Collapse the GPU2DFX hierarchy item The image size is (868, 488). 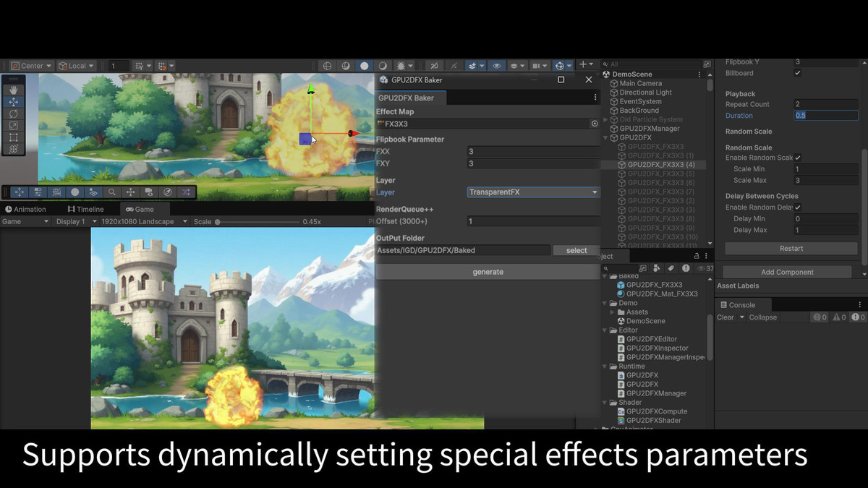(605, 137)
